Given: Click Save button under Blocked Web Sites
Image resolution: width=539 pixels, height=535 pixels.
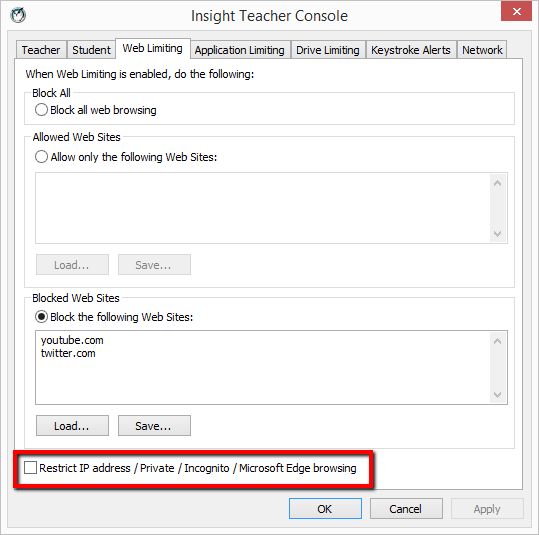Looking at the screenshot, I should (154, 426).
